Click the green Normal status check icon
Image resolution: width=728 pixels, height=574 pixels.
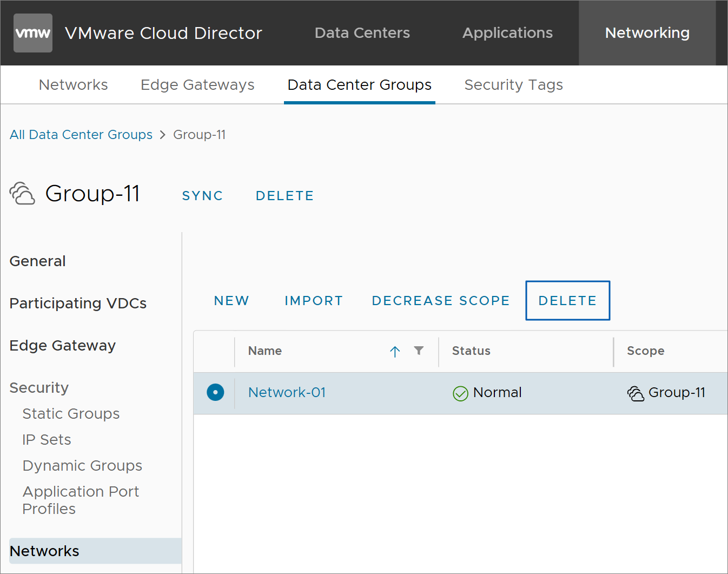(x=460, y=393)
